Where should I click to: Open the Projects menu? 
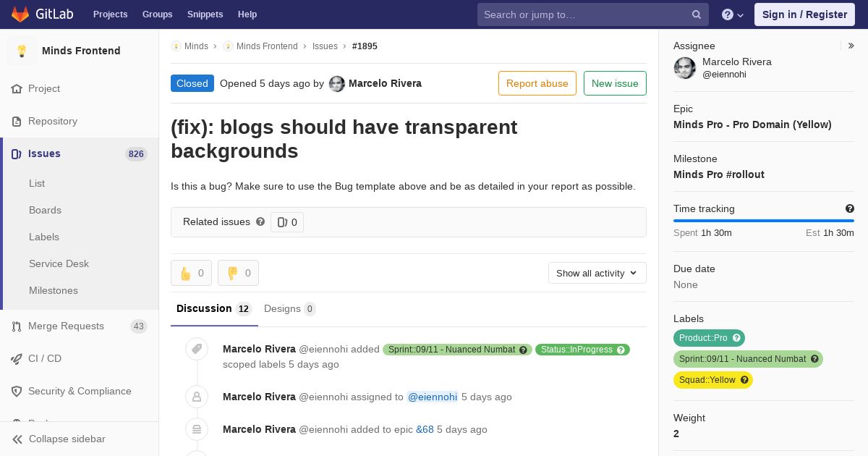111,14
